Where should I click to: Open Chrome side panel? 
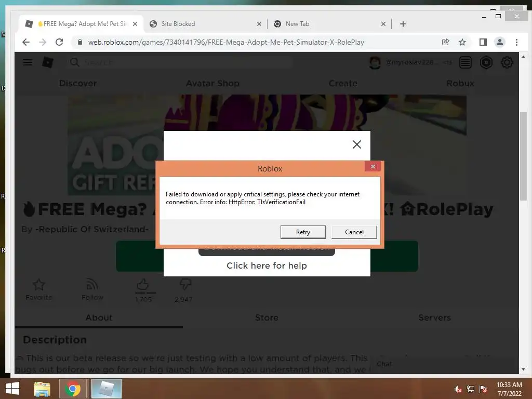[x=483, y=42]
